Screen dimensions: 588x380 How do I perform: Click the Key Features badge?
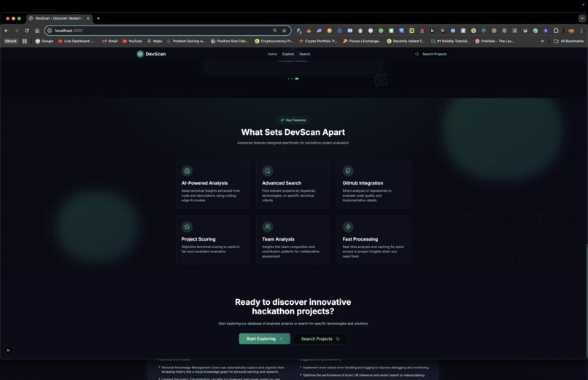point(293,120)
